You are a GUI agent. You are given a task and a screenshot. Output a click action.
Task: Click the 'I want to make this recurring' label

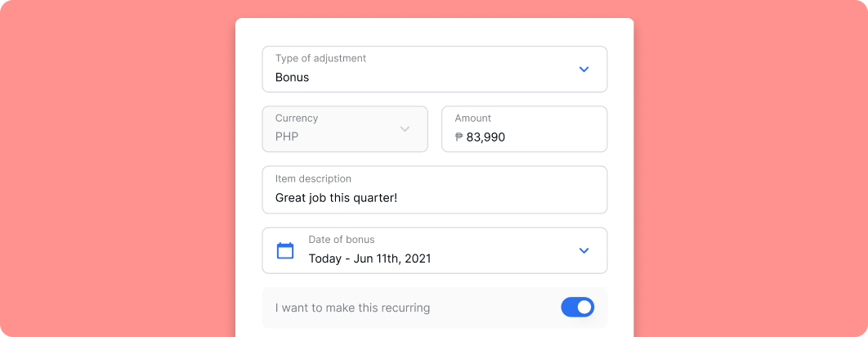pyautogui.click(x=352, y=308)
